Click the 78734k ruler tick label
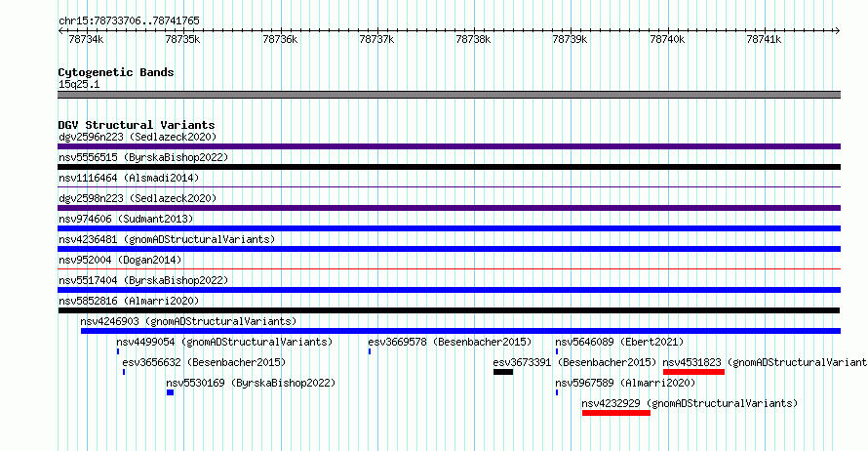 point(86,39)
